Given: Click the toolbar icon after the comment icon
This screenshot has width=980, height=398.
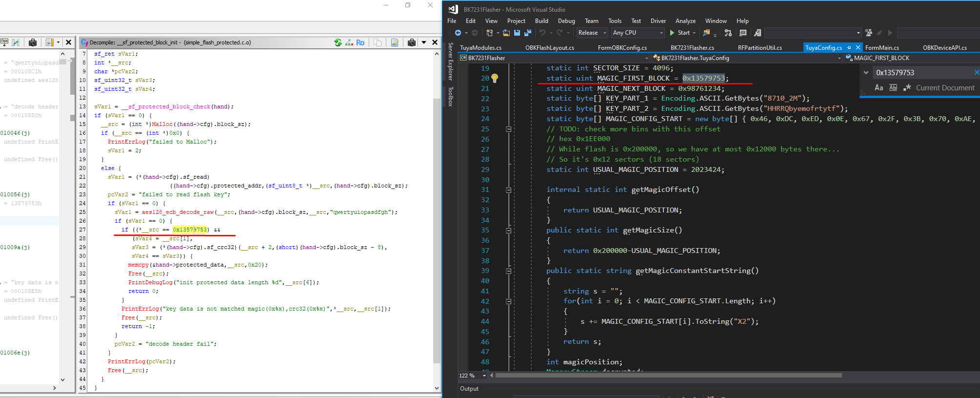Looking at the screenshot, I should (758, 33).
